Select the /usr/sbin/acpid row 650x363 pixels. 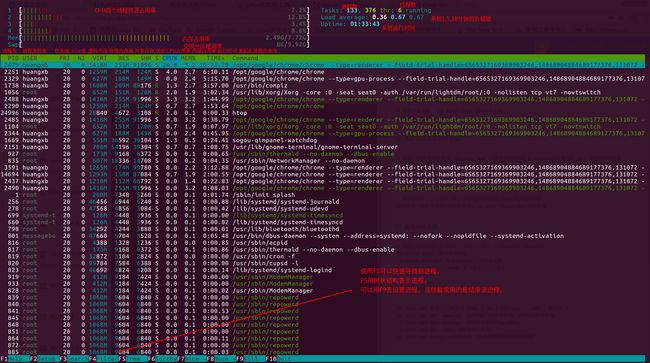(x=323, y=242)
